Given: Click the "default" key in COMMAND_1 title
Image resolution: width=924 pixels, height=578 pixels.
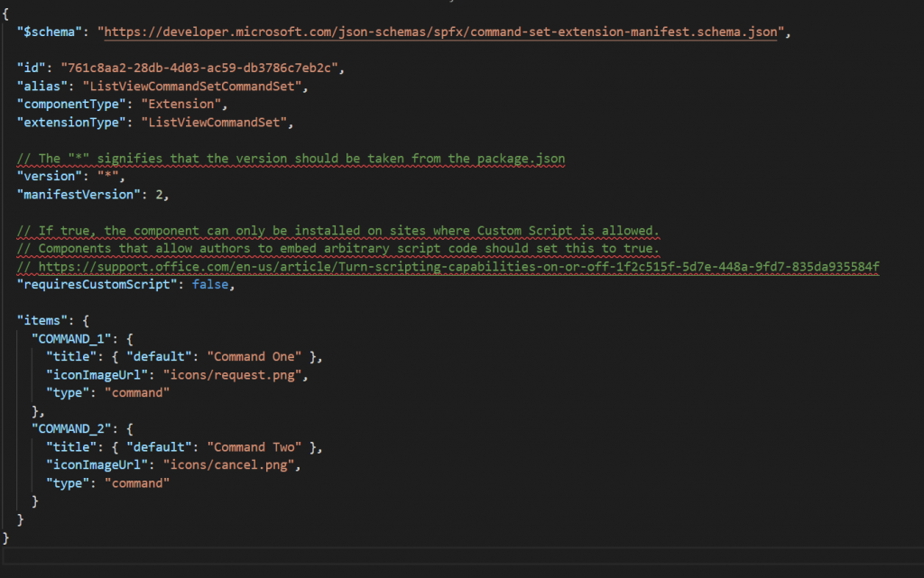Looking at the screenshot, I should (159, 357).
